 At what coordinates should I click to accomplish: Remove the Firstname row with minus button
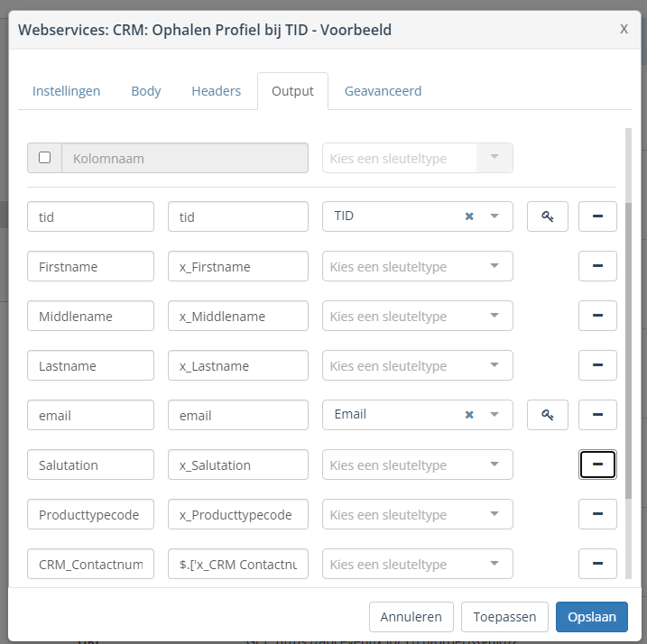597,266
